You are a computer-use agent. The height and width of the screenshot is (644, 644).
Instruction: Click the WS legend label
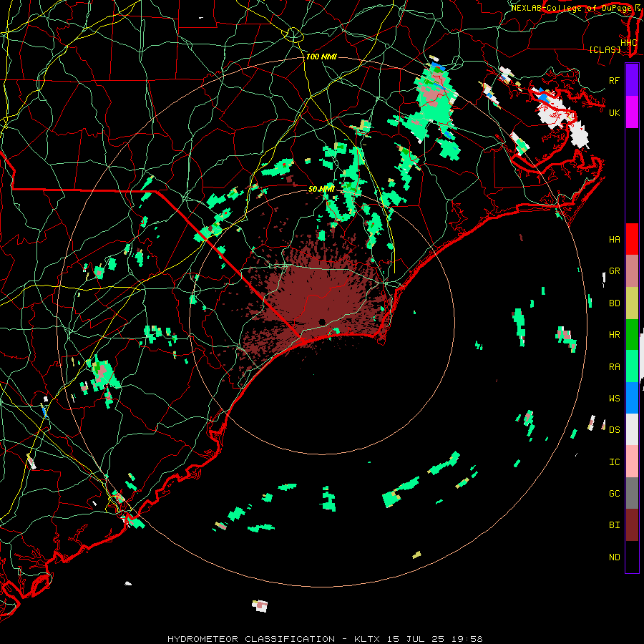click(x=614, y=398)
